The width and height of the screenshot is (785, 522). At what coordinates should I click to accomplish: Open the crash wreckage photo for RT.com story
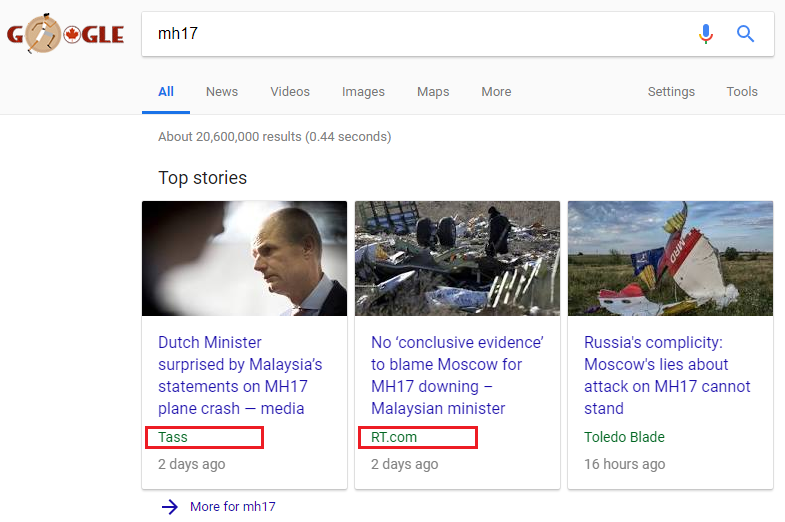457,258
